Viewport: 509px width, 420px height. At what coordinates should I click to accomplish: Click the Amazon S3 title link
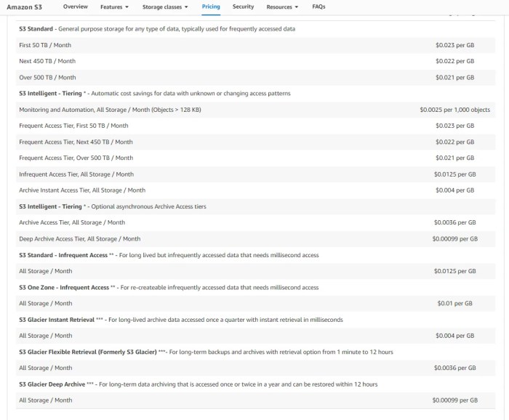click(x=24, y=7)
